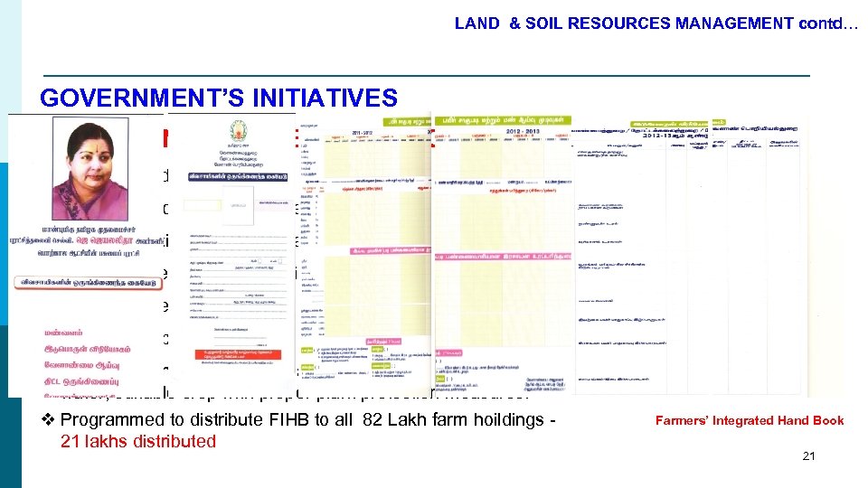Click the pink banner in the 2012-2013 page middle
The height and width of the screenshot is (488, 868).
(x=503, y=257)
